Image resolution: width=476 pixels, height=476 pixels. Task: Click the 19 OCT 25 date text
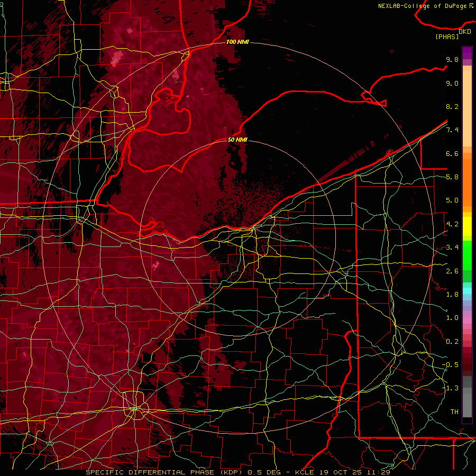(340, 472)
